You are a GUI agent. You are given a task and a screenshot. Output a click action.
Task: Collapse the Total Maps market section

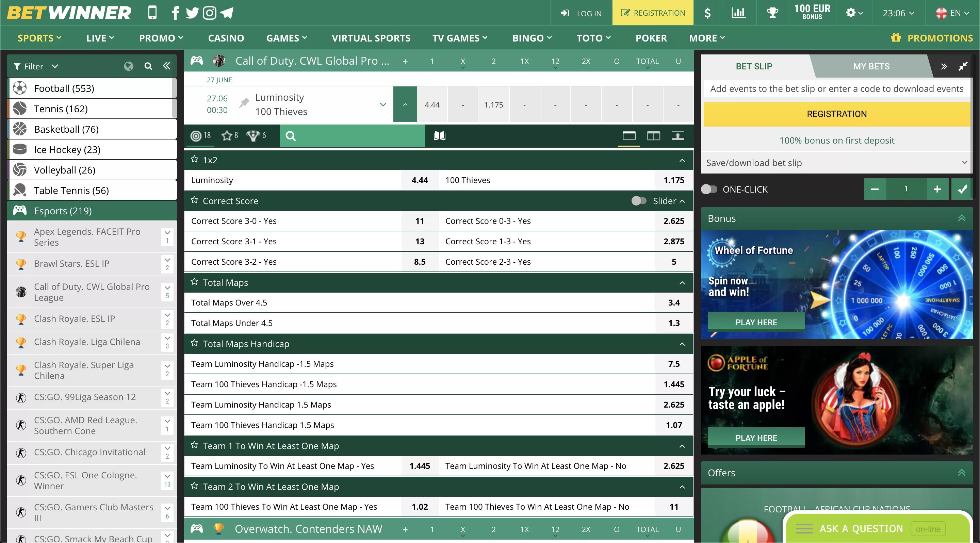(682, 283)
